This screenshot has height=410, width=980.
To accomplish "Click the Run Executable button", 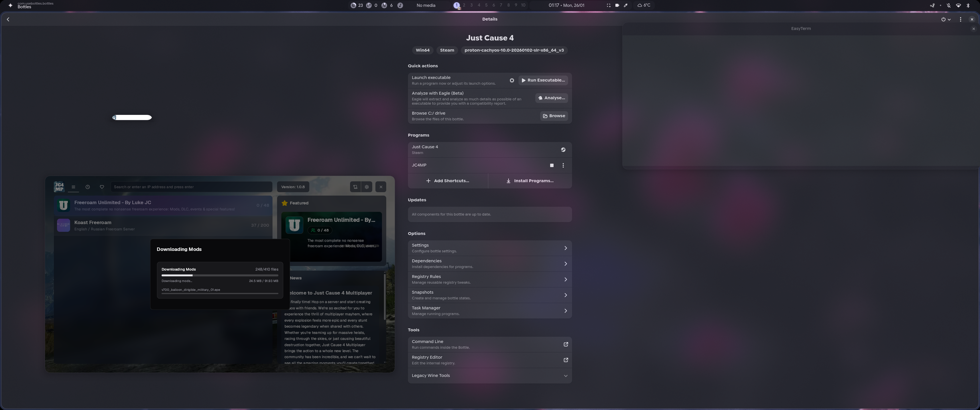I will click(543, 80).
